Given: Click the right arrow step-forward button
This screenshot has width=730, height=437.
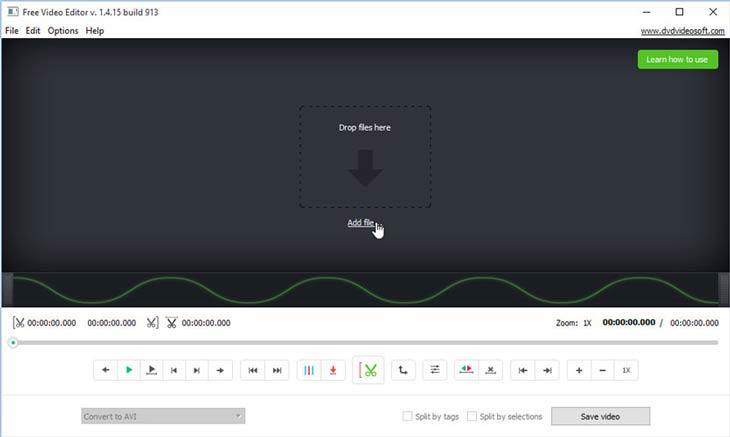Looking at the screenshot, I should pos(220,370).
